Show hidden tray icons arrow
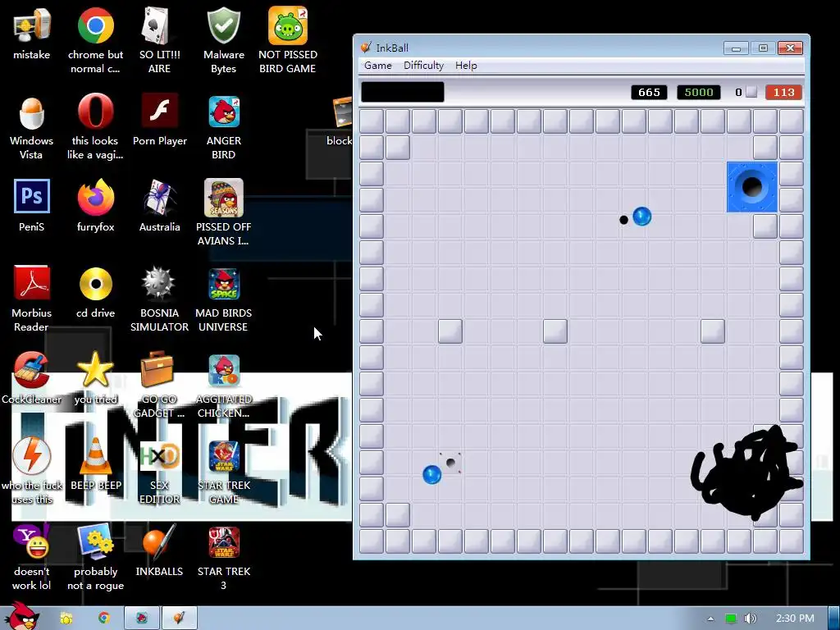The width and height of the screenshot is (840, 630). coord(710,619)
